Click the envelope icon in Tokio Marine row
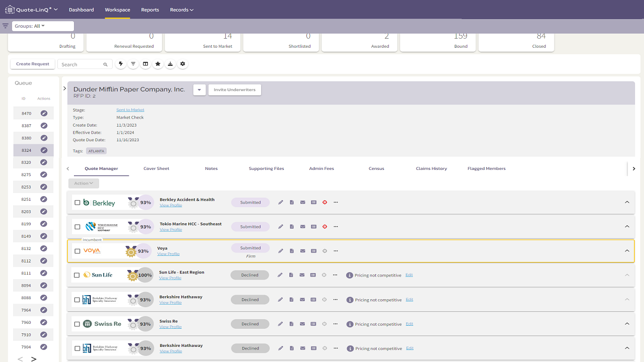 pyautogui.click(x=303, y=227)
